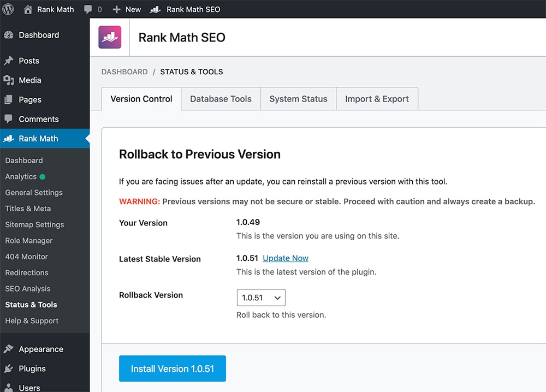The image size is (546, 392).
Task: Open 404 Monitor from the sidebar
Action: point(26,257)
